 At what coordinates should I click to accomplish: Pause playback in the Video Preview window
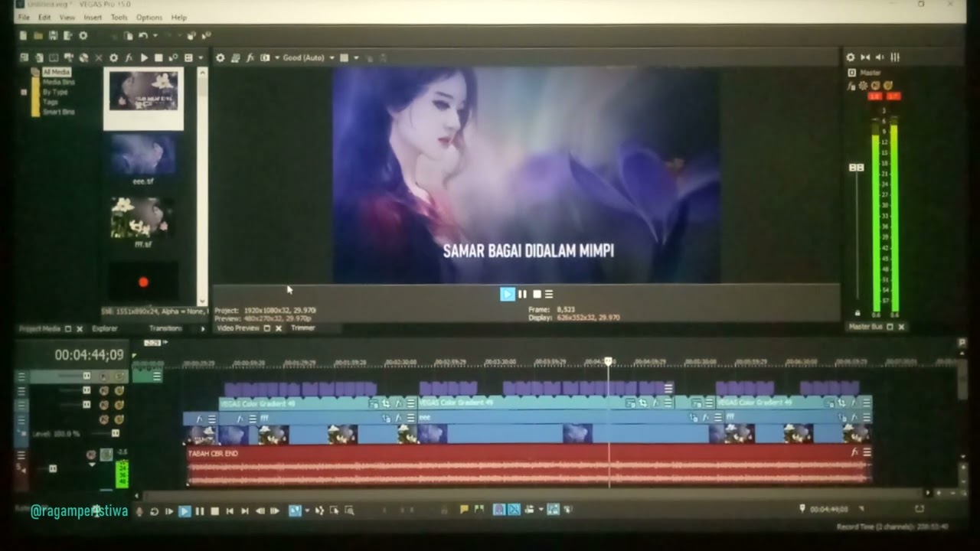(x=522, y=294)
